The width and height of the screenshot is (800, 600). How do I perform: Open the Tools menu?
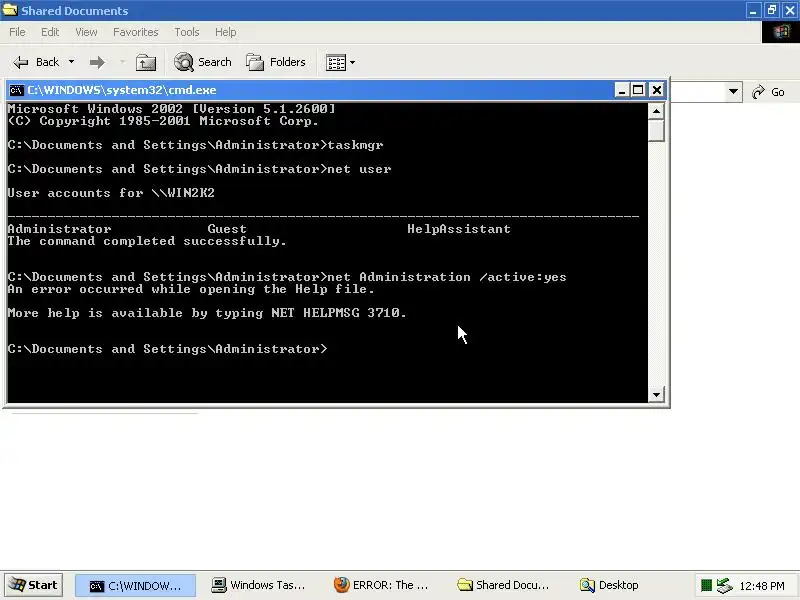click(187, 32)
